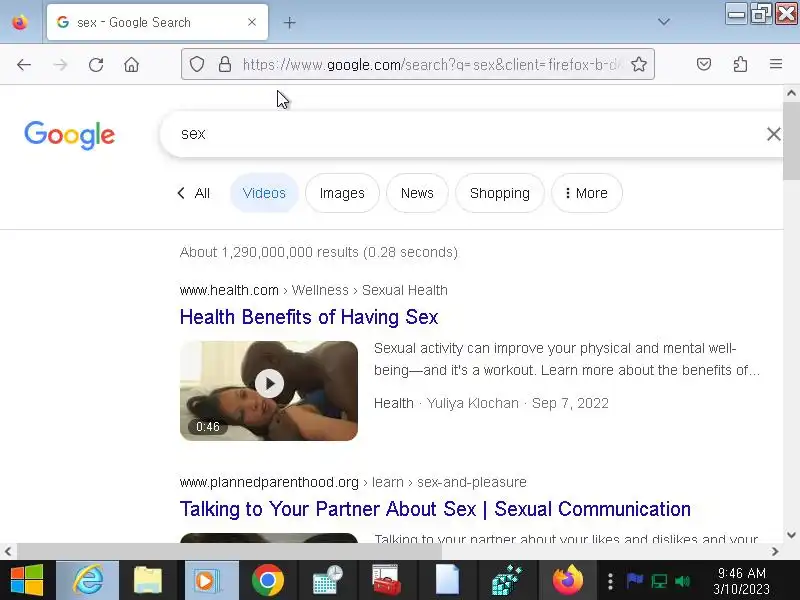Click the www.health.com breadcrumb
The image size is (800, 600).
point(229,290)
